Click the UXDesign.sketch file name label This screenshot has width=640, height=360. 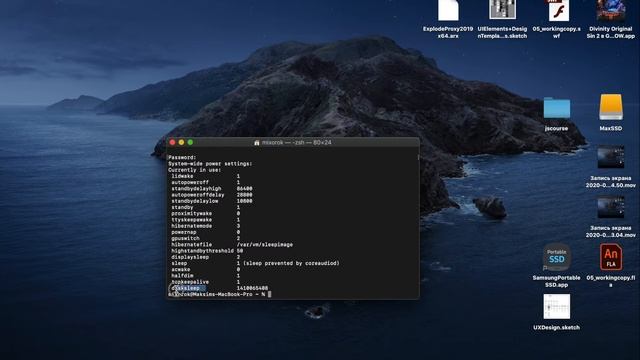click(x=556, y=328)
